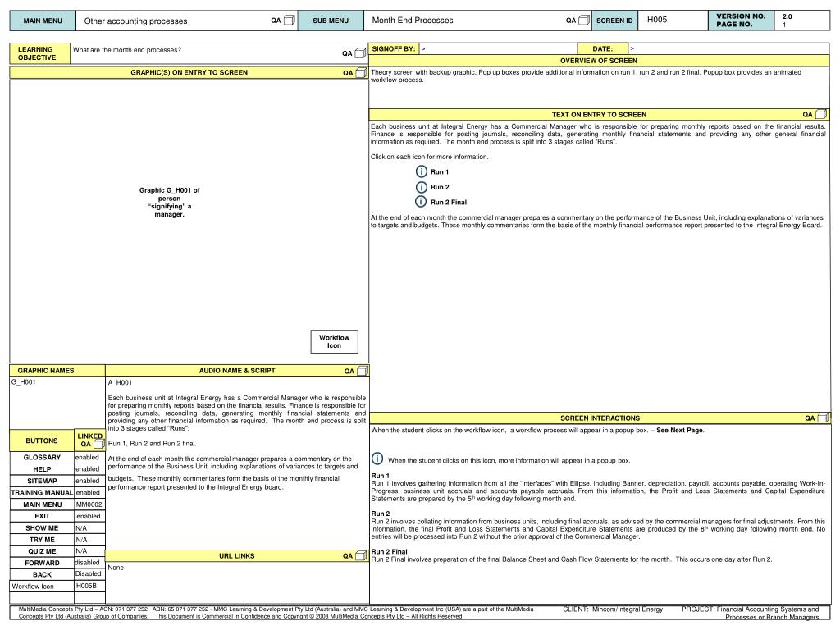Click the BUTTONS heading cell

click(x=42, y=441)
